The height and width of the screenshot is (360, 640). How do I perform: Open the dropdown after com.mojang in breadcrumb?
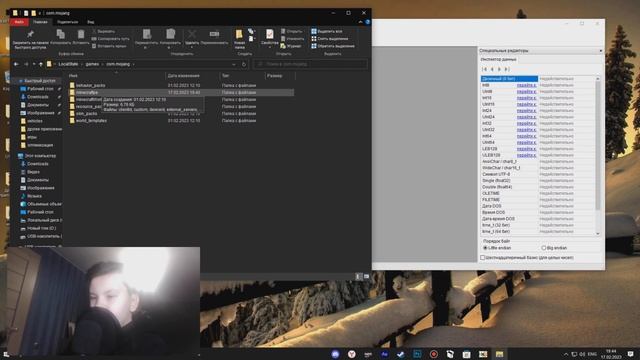pyautogui.click(x=134, y=64)
